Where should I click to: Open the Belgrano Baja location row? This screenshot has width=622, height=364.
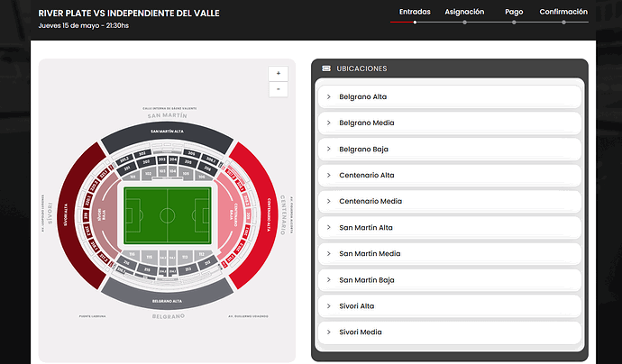coord(450,149)
